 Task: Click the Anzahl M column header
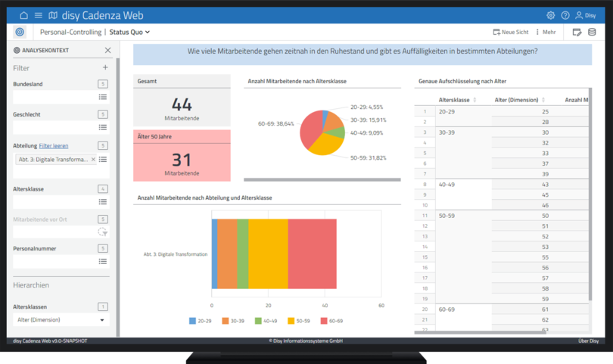pos(576,100)
